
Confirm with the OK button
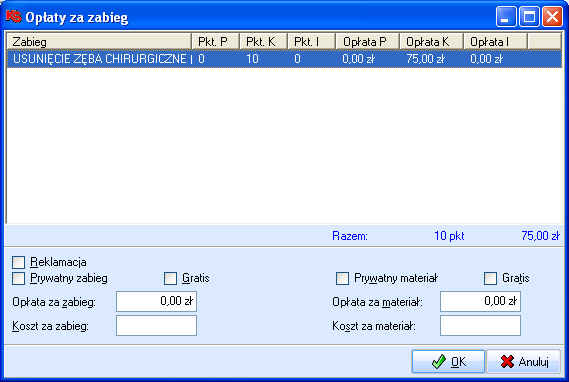448,361
